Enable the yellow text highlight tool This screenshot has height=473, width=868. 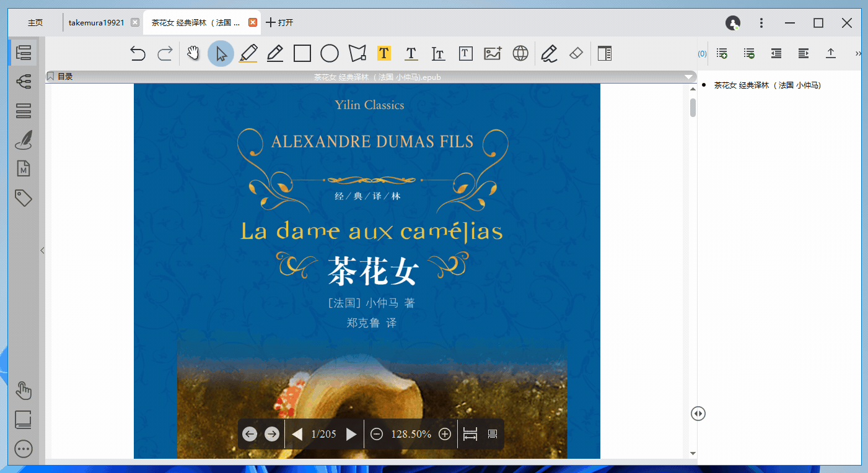384,53
